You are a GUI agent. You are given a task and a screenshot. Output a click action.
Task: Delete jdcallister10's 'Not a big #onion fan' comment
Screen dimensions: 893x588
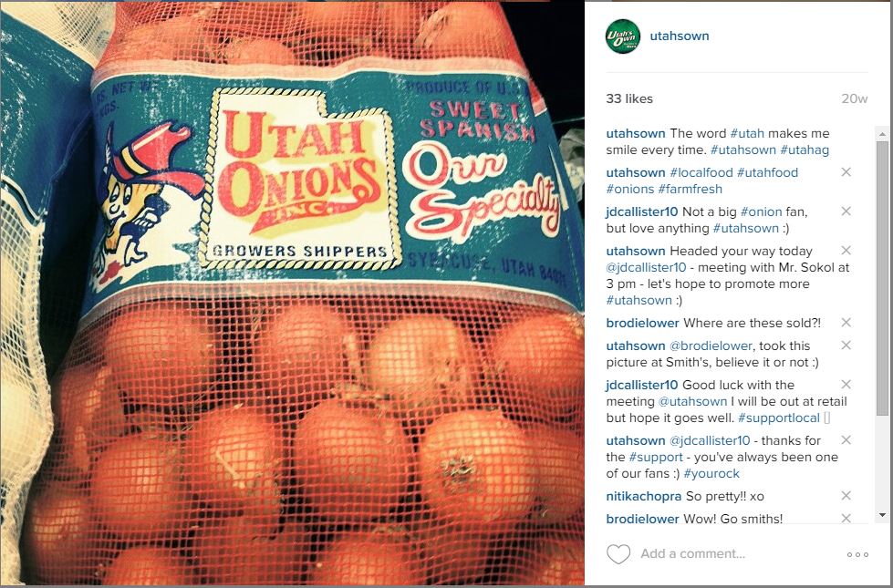click(x=846, y=211)
